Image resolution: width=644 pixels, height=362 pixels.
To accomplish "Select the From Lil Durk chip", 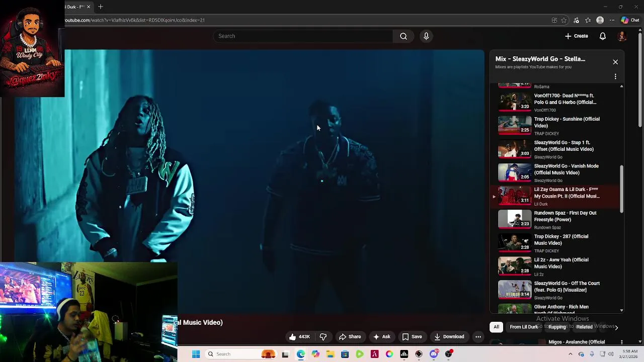I will point(524,327).
